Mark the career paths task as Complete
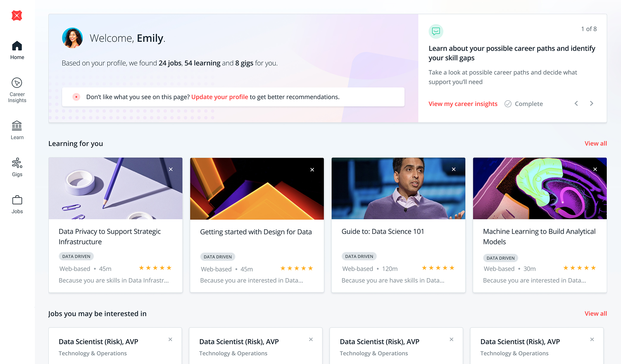 pyautogui.click(x=523, y=104)
